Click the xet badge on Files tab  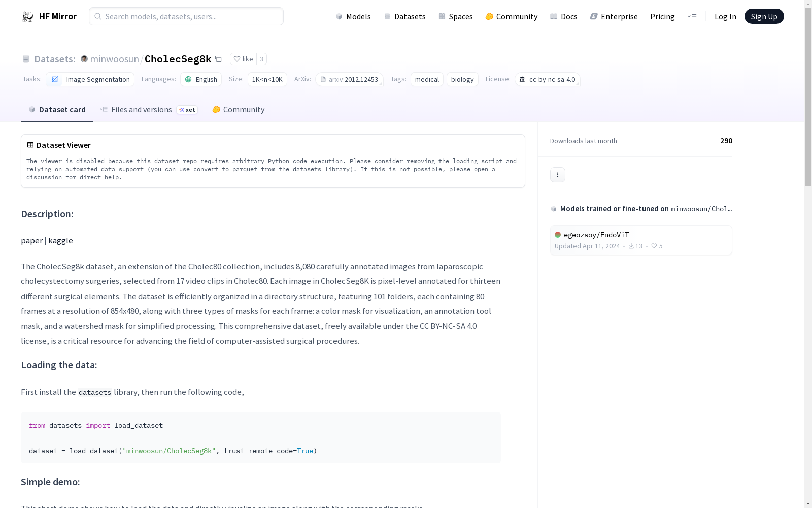(187, 110)
